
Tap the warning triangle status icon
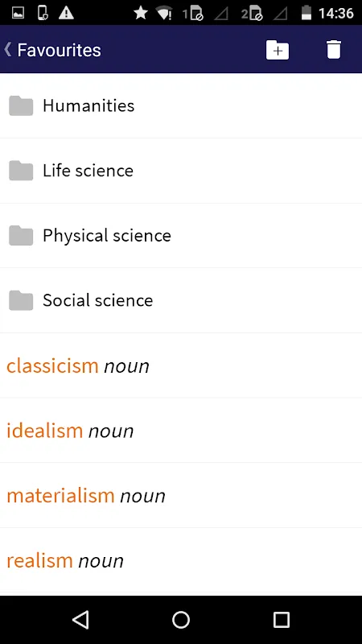[x=66, y=13]
